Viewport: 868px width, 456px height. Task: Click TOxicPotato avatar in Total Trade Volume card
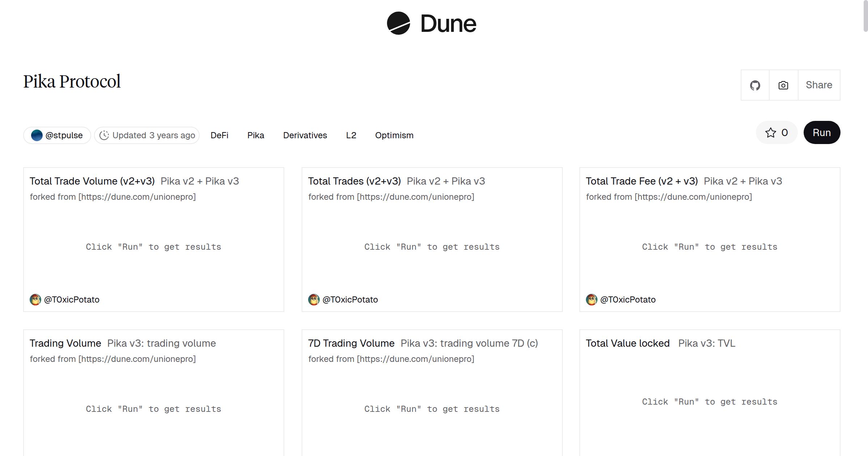tap(35, 300)
